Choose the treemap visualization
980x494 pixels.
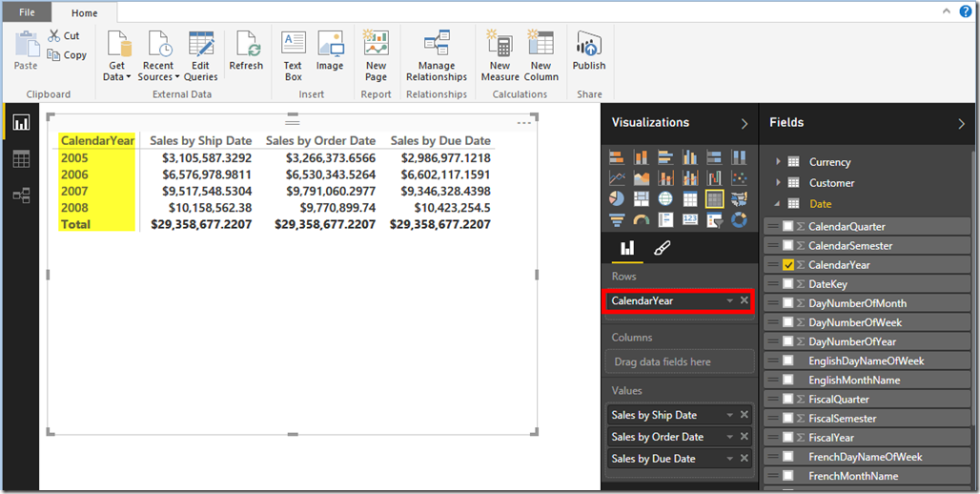641,199
